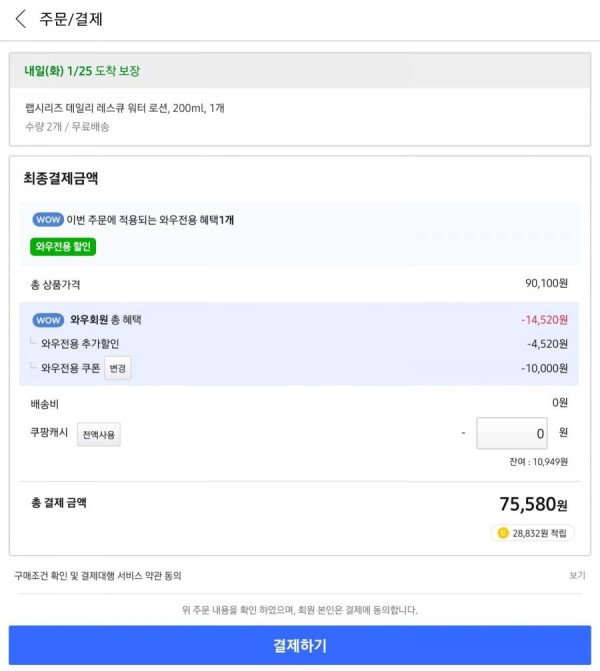The height and width of the screenshot is (671, 600).
Task: Click the WOW badge beside 와우회원 총 혜택
Action: click(48, 320)
